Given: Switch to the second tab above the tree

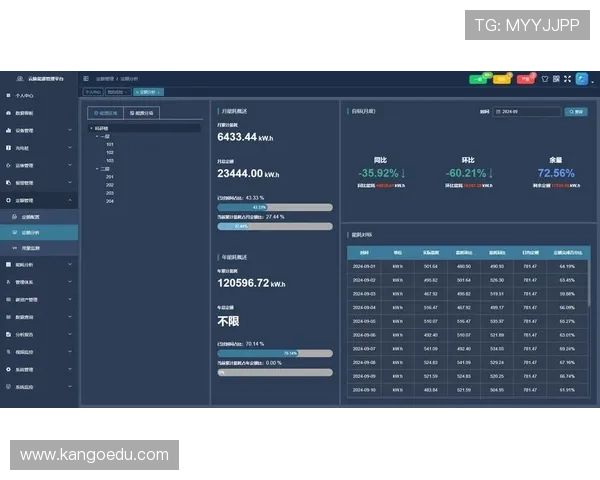Looking at the screenshot, I should pyautogui.click(x=141, y=113).
